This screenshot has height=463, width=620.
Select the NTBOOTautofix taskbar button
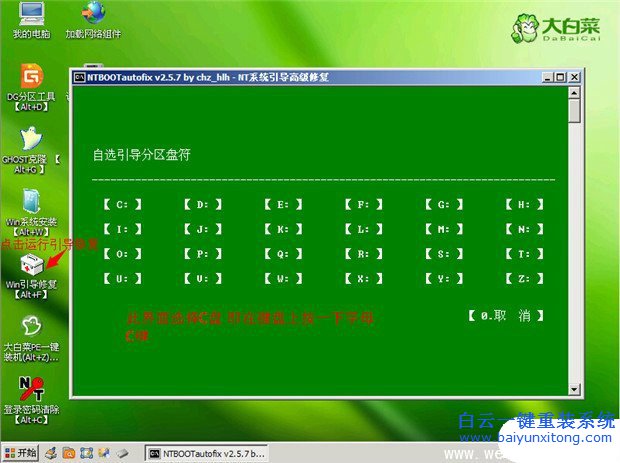pos(207,454)
